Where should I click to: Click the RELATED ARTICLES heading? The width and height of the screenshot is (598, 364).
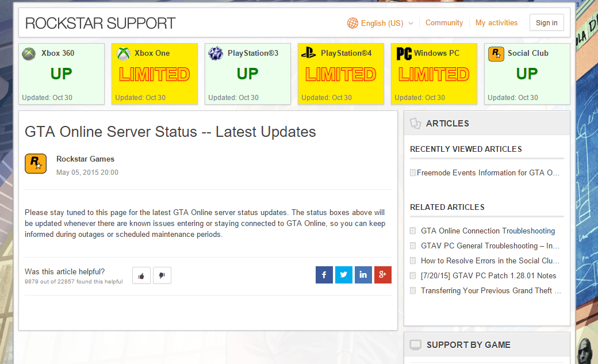(x=447, y=207)
